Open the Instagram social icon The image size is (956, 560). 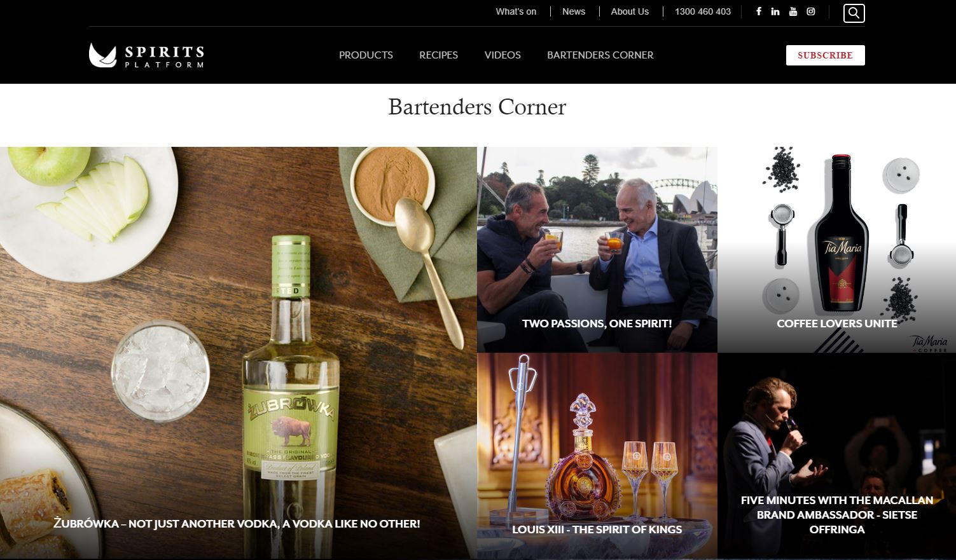pos(811,11)
